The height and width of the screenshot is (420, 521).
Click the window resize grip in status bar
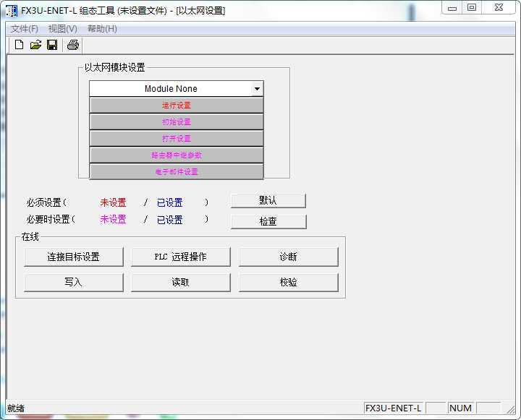[510, 409]
